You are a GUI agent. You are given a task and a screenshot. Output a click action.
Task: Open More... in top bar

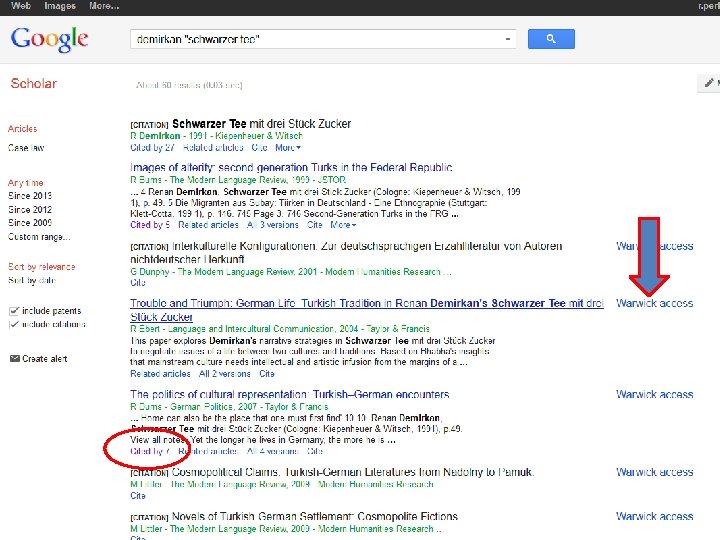(x=104, y=6)
